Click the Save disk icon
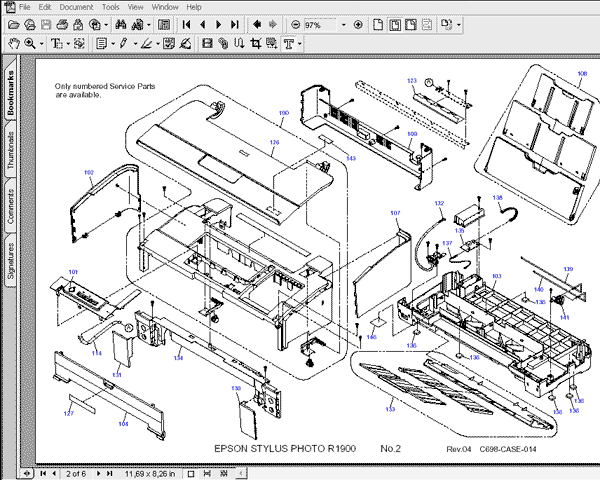This screenshot has width=600, height=480. [46, 25]
